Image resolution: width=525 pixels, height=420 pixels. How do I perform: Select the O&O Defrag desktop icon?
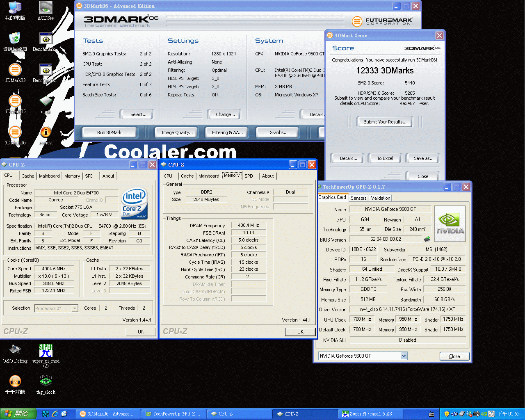click(15, 354)
